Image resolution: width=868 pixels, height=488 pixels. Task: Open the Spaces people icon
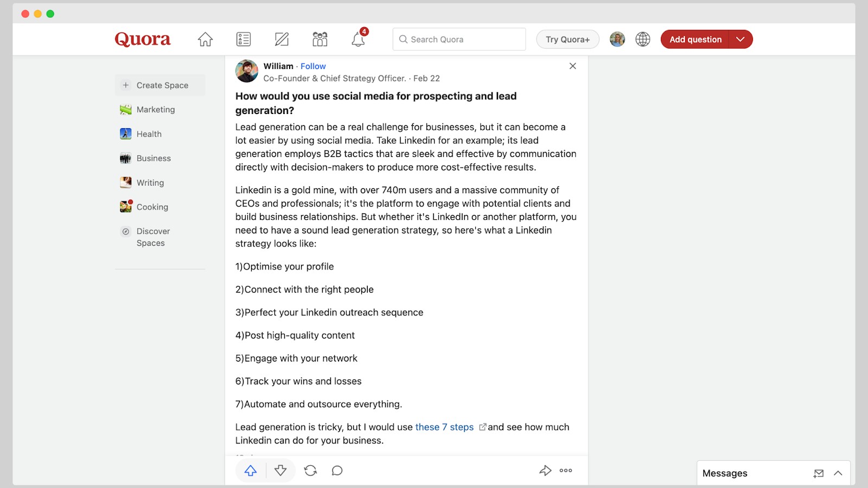320,39
